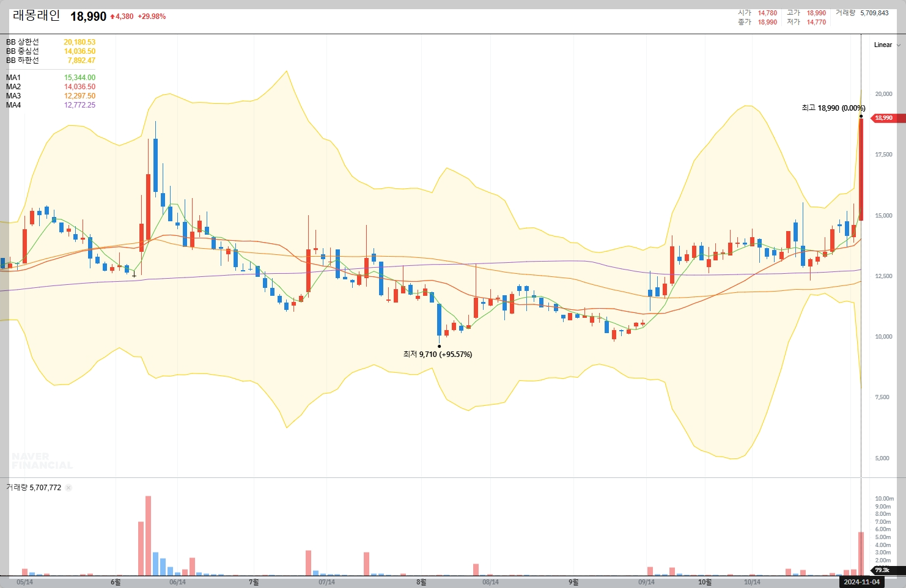Click the 6월 time axis label
This screenshot has width=906, height=588.
pos(116,582)
